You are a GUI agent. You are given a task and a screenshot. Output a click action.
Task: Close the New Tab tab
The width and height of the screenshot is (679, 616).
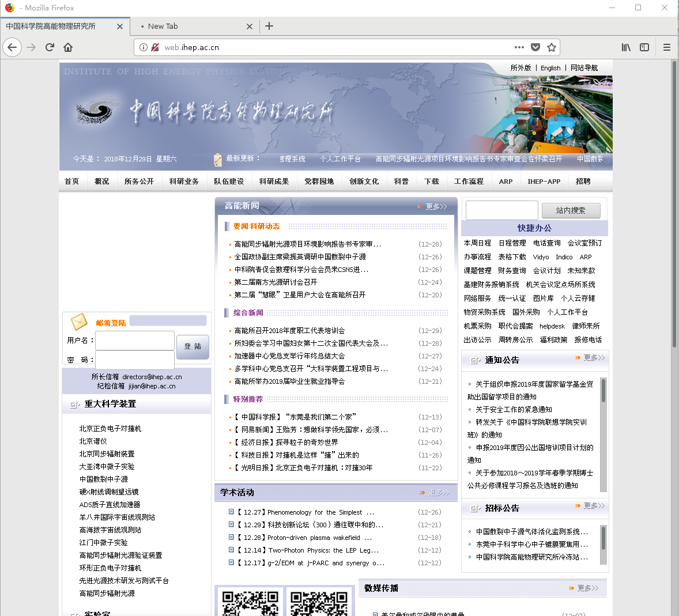point(250,27)
